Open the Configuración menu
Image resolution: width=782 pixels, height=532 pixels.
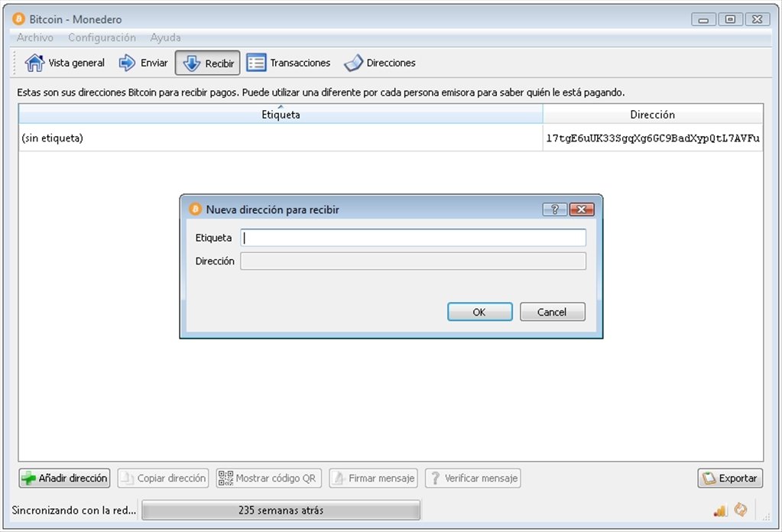point(102,37)
